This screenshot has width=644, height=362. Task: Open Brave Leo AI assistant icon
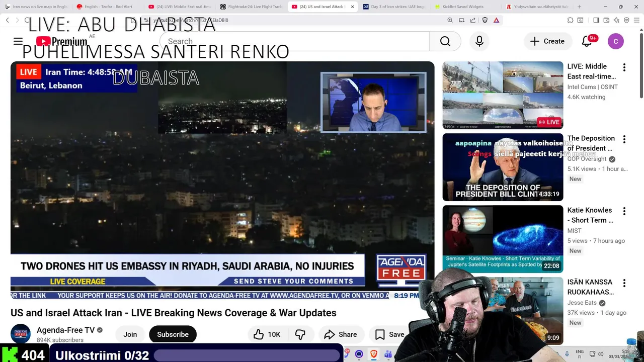pos(616,20)
